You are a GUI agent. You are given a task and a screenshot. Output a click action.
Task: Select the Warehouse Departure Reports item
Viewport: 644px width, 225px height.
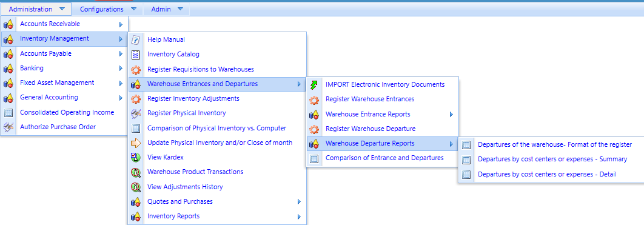coord(382,144)
